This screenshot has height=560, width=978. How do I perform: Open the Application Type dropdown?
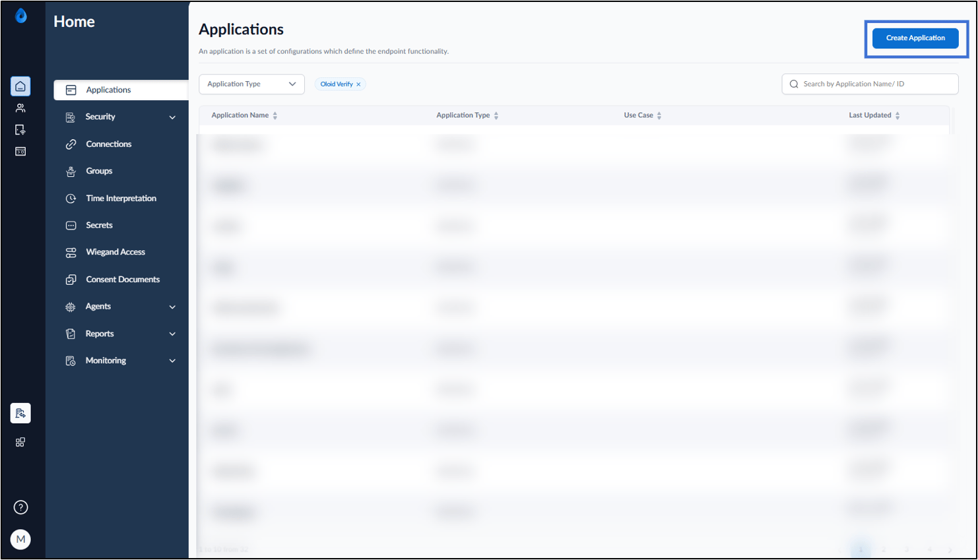(x=251, y=84)
